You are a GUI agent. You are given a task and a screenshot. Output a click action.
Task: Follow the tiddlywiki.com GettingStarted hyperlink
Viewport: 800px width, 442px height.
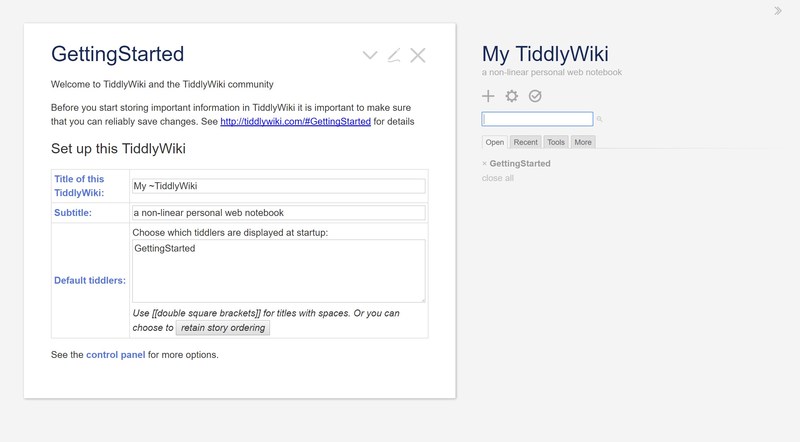pos(295,121)
